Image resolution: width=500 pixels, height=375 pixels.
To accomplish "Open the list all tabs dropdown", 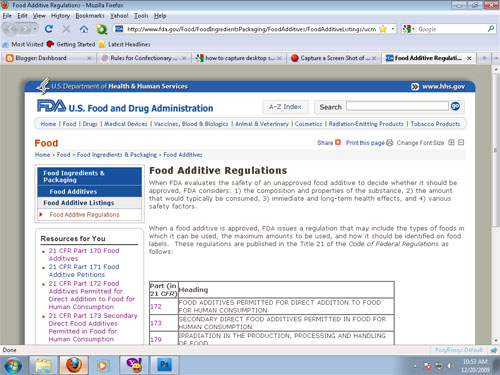I will 496,58.
